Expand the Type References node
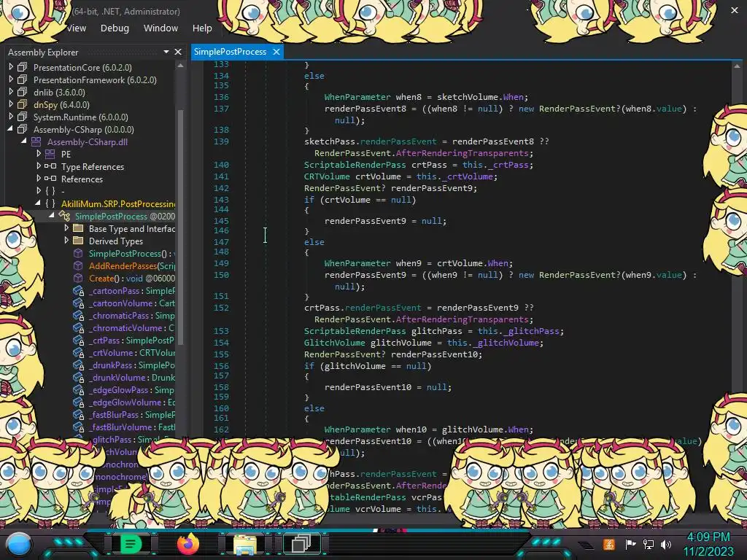 39,166
